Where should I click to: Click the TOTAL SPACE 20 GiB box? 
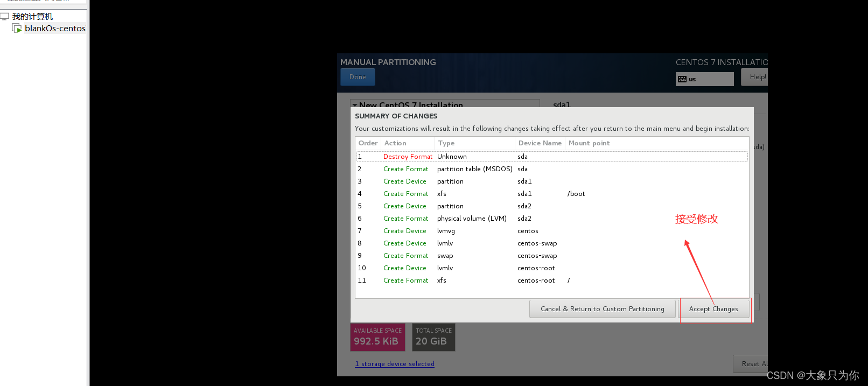click(433, 337)
